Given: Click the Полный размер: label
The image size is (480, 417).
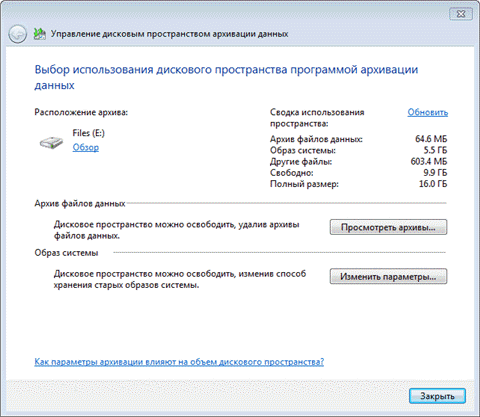Looking at the screenshot, I should [x=304, y=184].
